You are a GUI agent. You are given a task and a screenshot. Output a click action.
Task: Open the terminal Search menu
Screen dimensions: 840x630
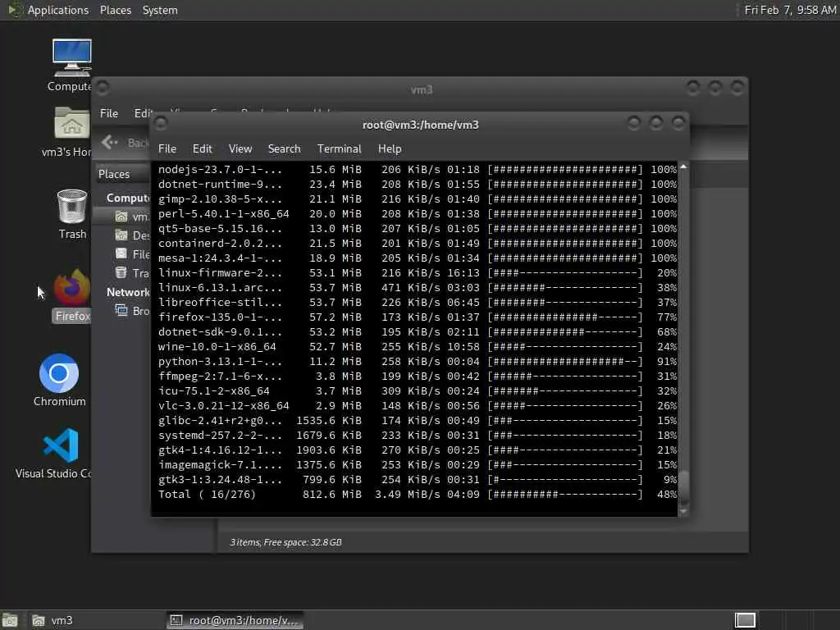[284, 148]
